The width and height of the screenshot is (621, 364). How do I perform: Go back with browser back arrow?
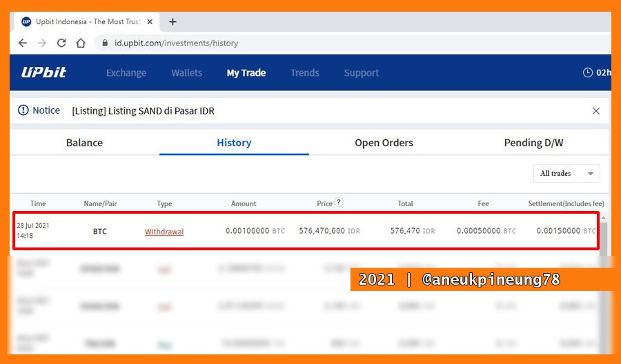[x=23, y=43]
